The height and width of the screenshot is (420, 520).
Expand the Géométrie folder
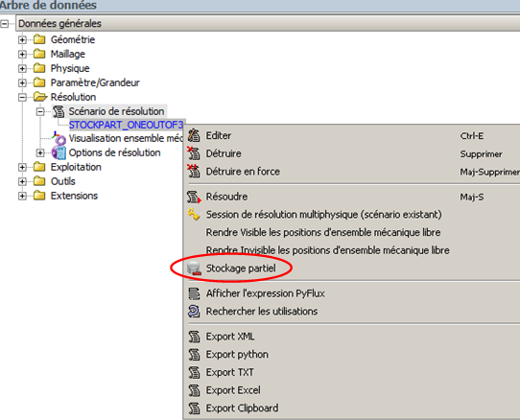tap(22, 39)
